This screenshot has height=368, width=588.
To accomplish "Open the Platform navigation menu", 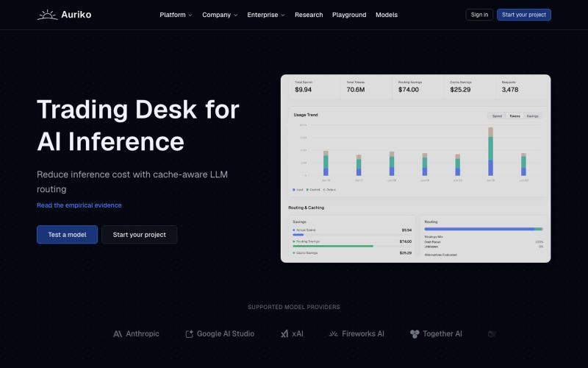I will tap(176, 15).
